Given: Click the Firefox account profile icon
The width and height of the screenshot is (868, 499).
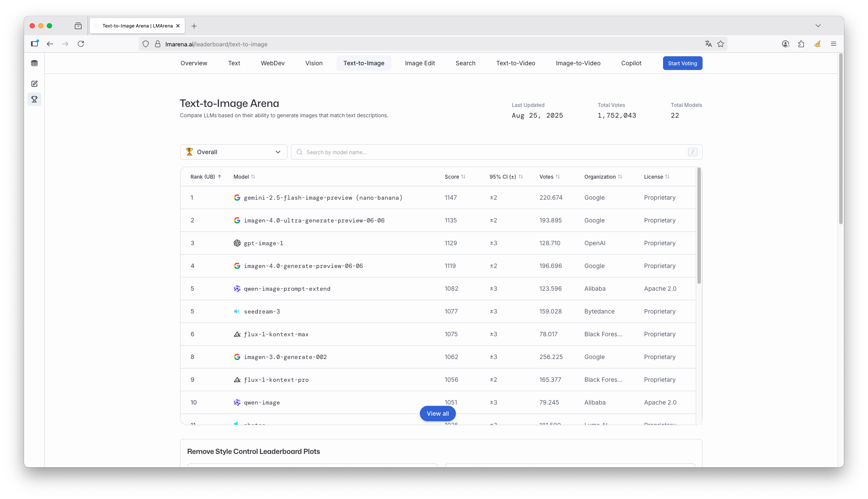Looking at the screenshot, I should tap(785, 44).
